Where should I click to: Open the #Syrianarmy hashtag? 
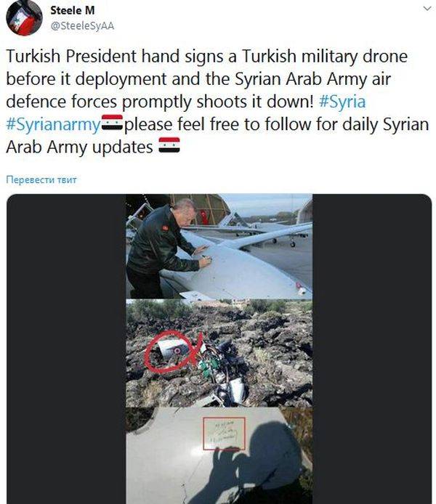53,125
